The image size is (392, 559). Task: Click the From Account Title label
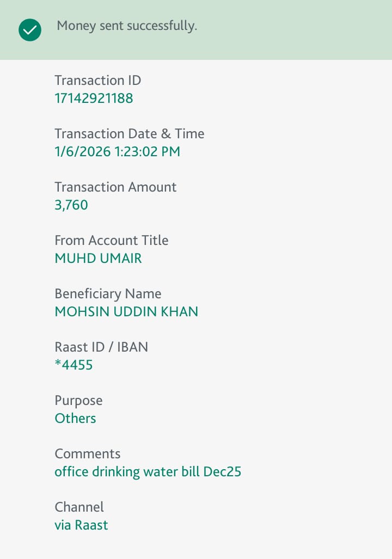point(111,241)
